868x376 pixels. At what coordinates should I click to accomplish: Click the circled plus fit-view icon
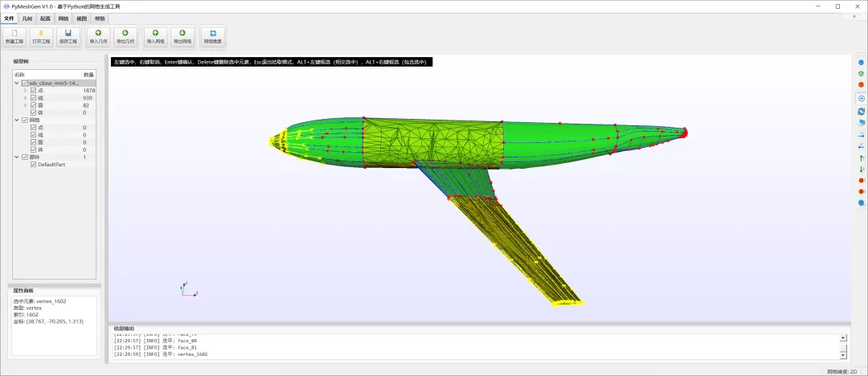(861, 98)
